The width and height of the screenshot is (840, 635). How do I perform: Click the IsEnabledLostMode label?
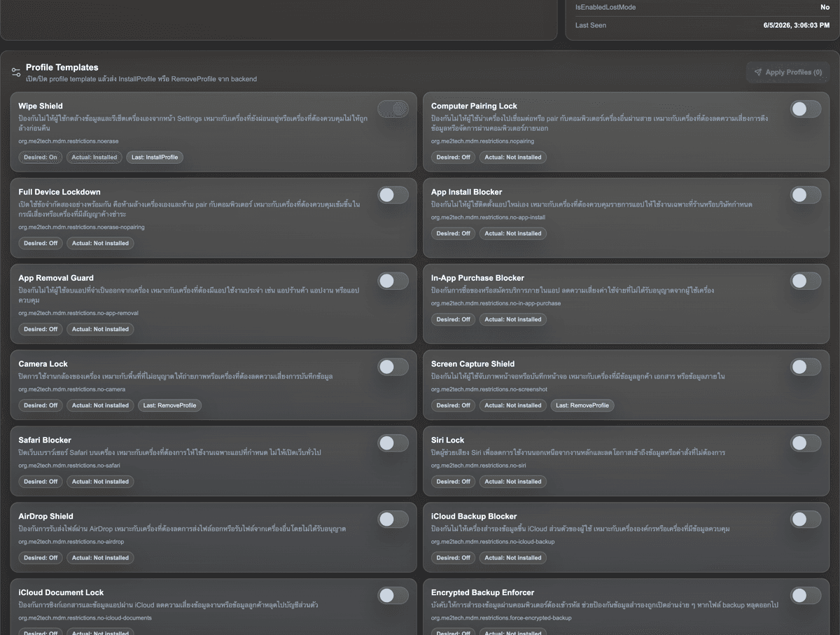[605, 7]
